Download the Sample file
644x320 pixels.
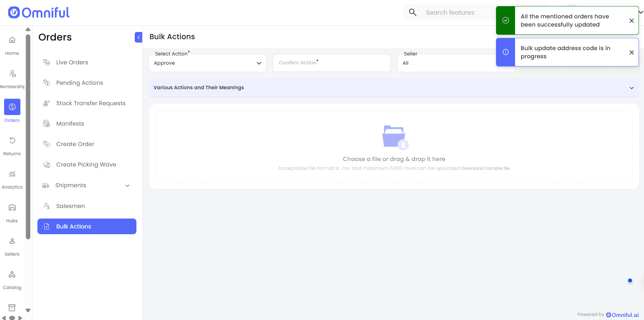[485, 168]
